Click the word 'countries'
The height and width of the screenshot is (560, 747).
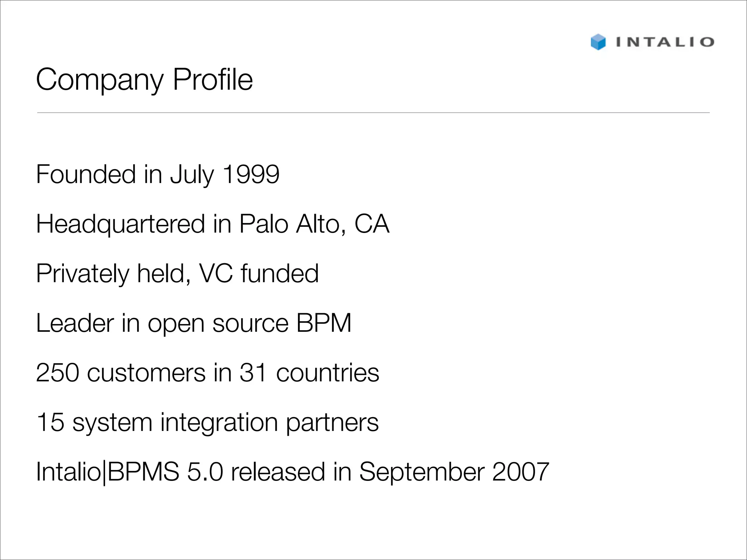[x=328, y=373]
